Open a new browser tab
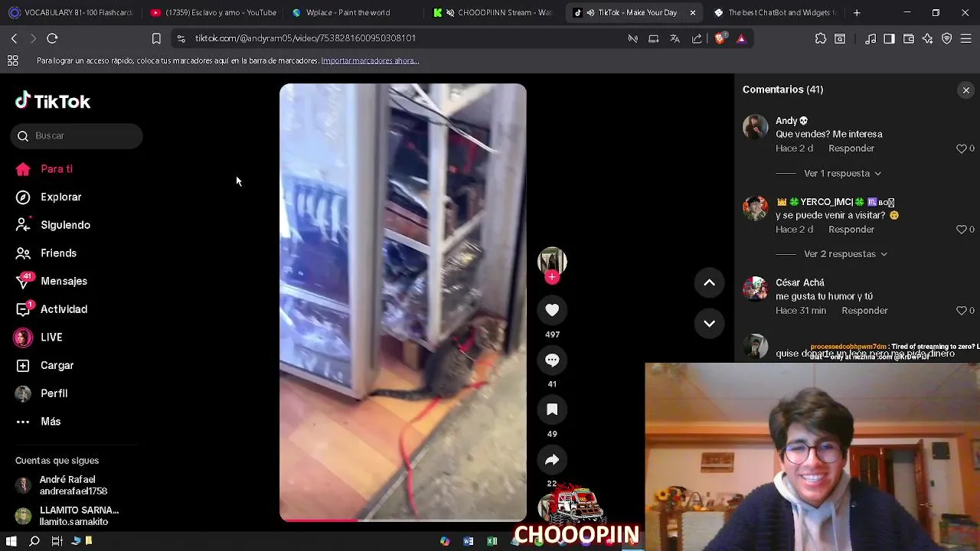Screen dimensions: 980x551 tap(857, 12)
